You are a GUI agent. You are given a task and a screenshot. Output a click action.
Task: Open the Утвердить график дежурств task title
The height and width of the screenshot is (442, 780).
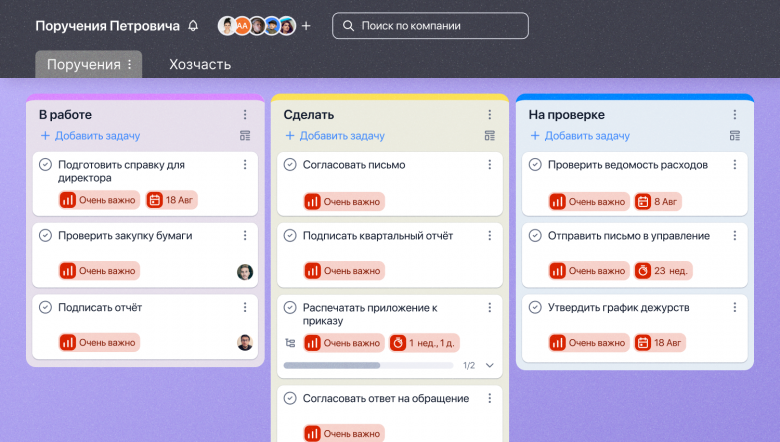point(618,307)
